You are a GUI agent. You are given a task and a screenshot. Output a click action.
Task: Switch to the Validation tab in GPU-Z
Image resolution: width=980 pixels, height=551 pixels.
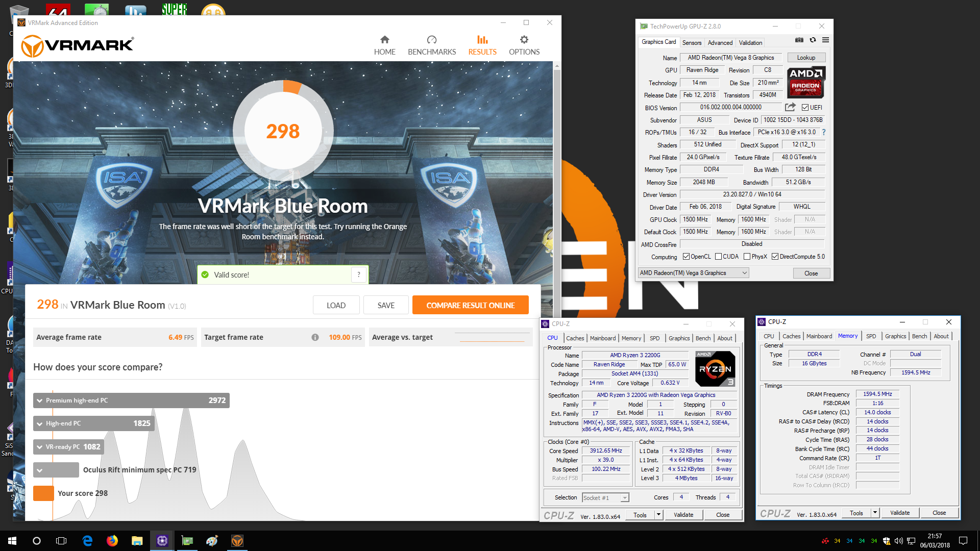[x=750, y=43]
